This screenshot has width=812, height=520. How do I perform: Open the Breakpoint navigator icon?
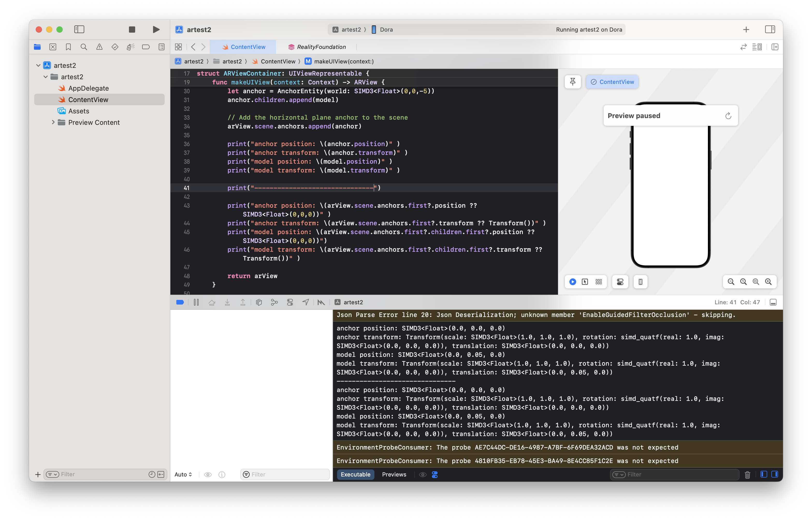tap(146, 47)
